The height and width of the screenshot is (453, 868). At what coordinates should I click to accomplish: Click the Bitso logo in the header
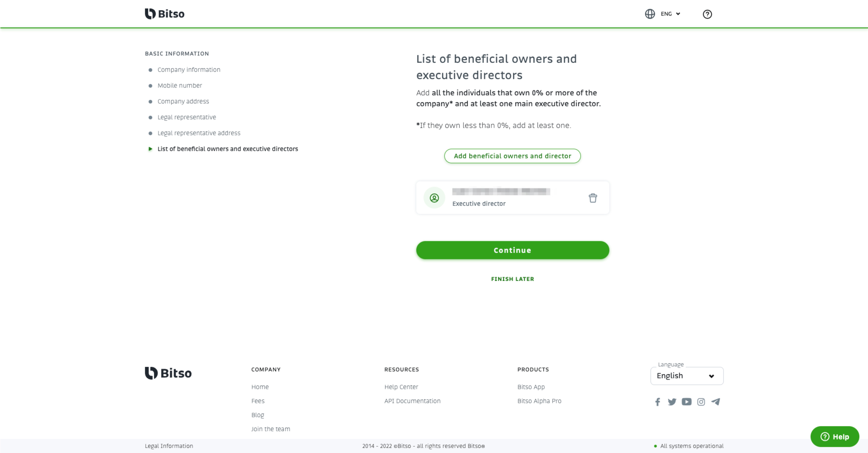click(x=164, y=14)
